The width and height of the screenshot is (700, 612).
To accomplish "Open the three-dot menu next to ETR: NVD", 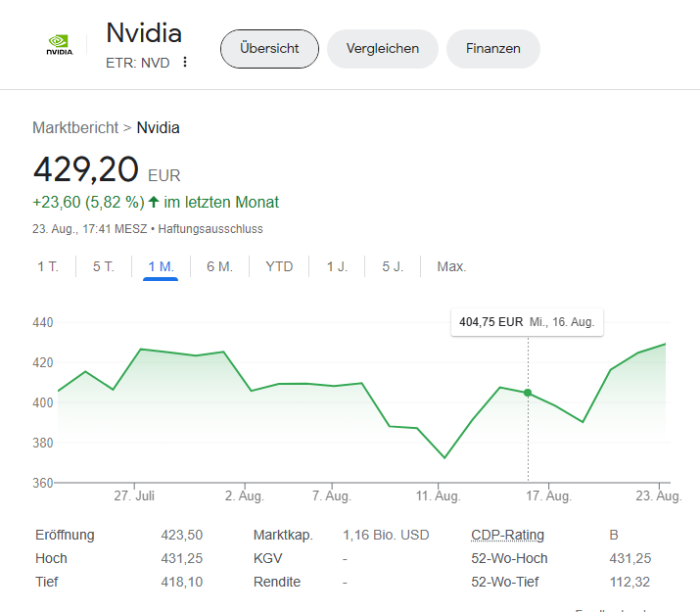I will 185,62.
